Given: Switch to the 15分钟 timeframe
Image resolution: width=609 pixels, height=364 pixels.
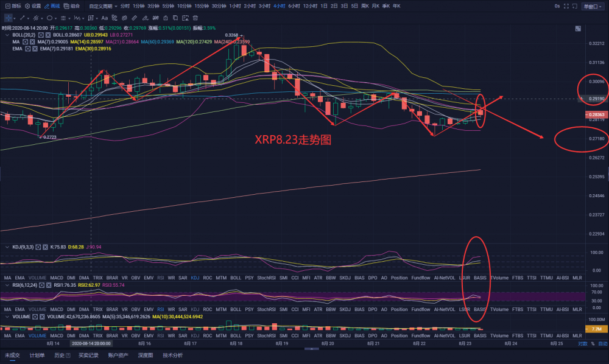Looking at the screenshot, I should (x=202, y=6).
